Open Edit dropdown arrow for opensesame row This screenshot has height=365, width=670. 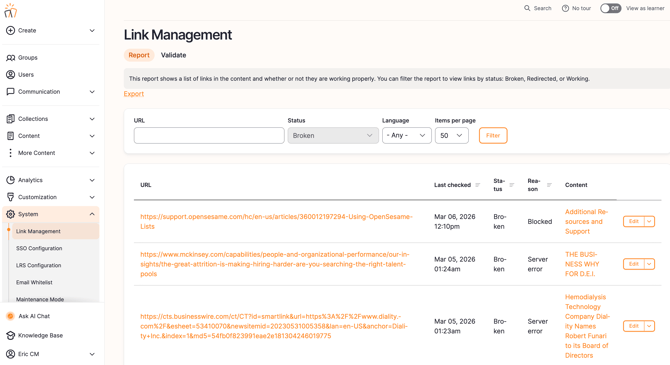tap(649, 221)
